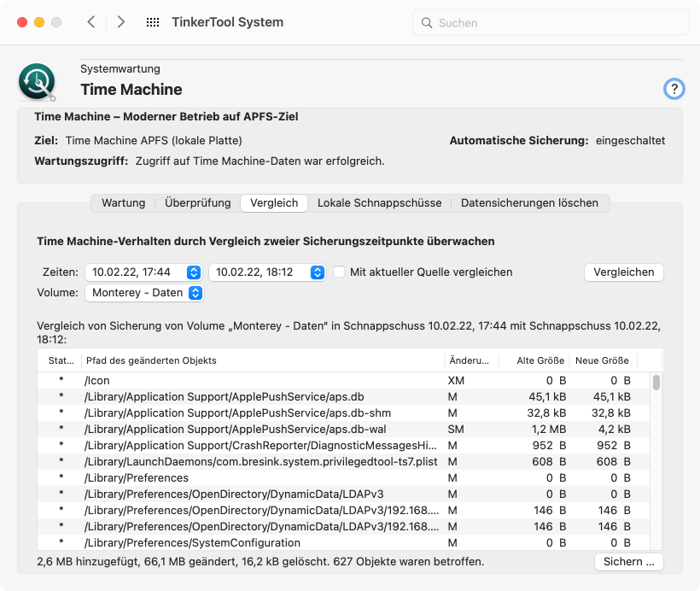Click the results list vertical scrollbar thumb
The image size is (700, 591).
[656, 383]
